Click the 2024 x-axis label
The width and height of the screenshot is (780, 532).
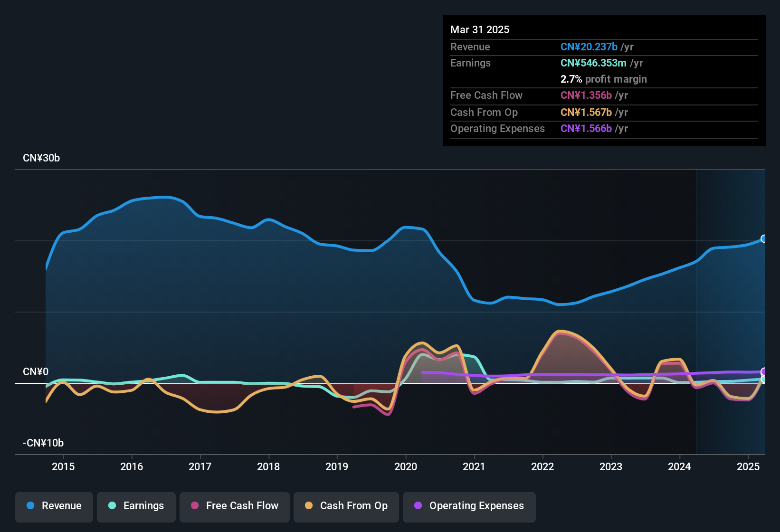[679, 466]
